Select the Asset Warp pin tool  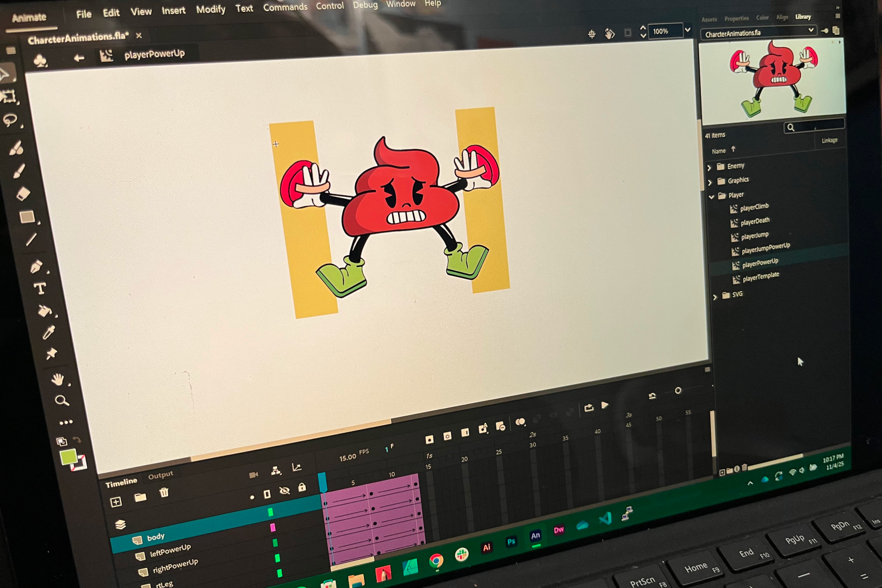52,353
